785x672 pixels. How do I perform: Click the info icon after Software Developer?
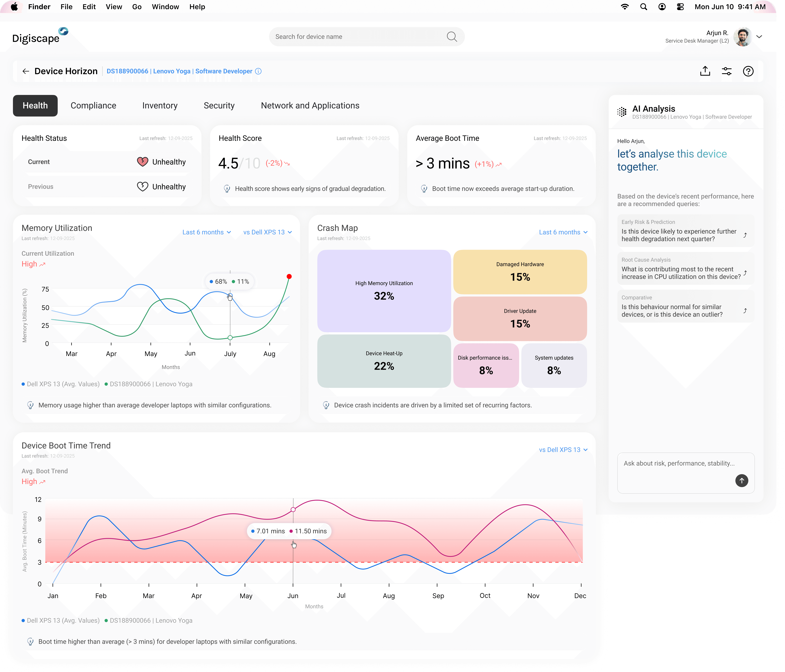pyautogui.click(x=258, y=71)
